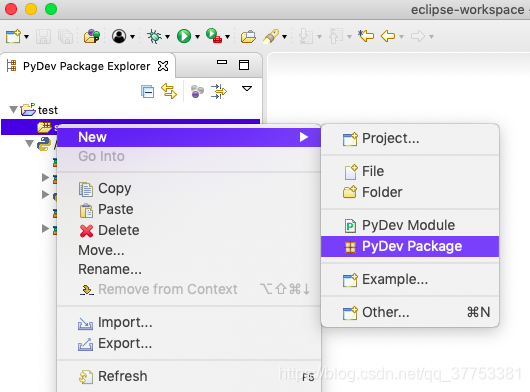Open the Debug dropdown arrow

[x=167, y=36]
